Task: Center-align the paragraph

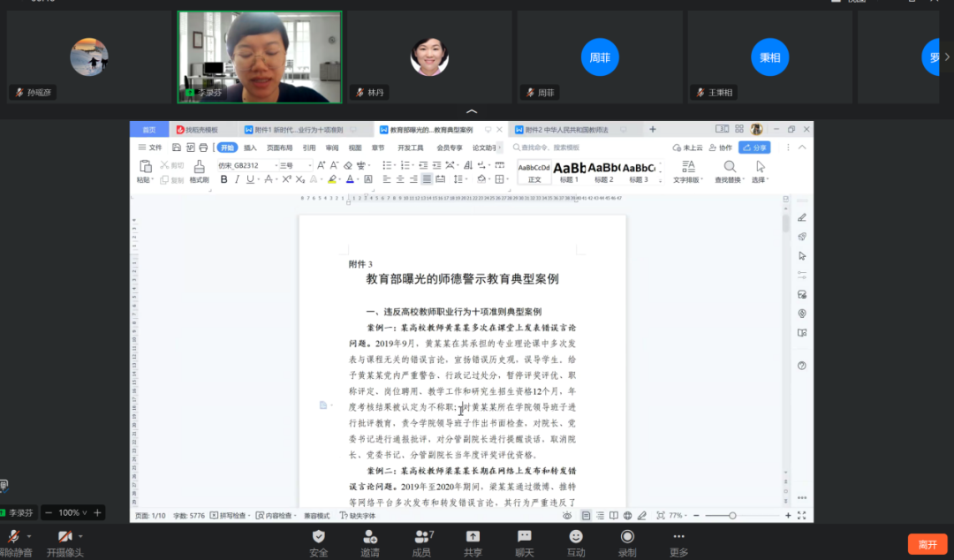Action: pyautogui.click(x=400, y=179)
